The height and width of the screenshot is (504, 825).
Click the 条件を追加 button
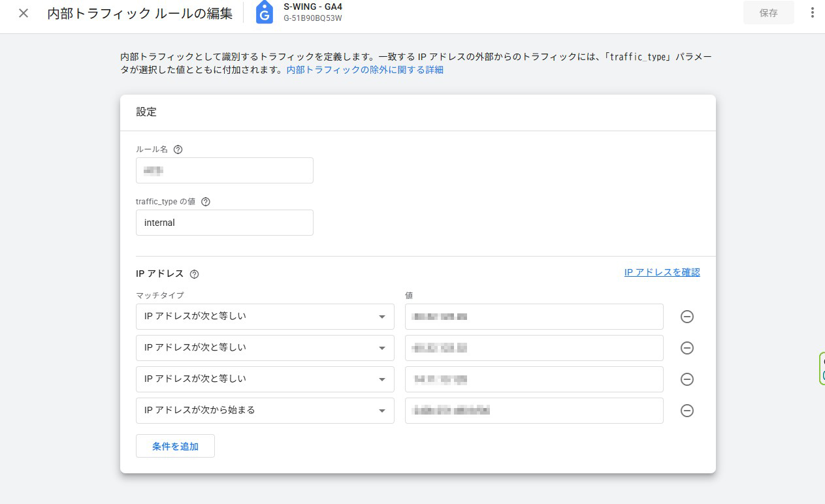point(175,447)
